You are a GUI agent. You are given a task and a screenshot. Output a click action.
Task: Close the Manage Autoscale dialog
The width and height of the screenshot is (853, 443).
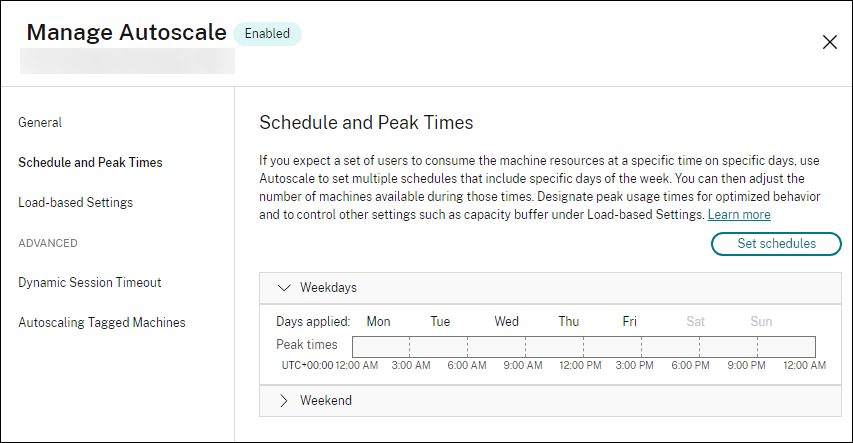(x=829, y=42)
